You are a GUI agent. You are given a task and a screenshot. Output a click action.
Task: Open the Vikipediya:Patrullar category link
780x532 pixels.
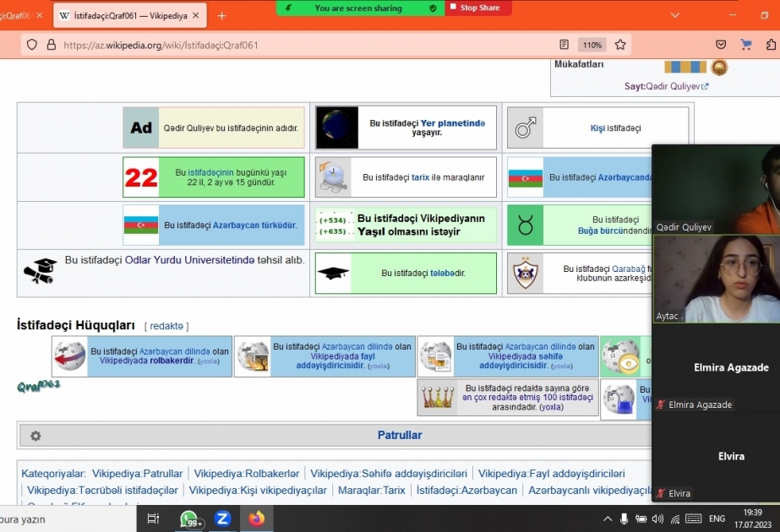137,474
